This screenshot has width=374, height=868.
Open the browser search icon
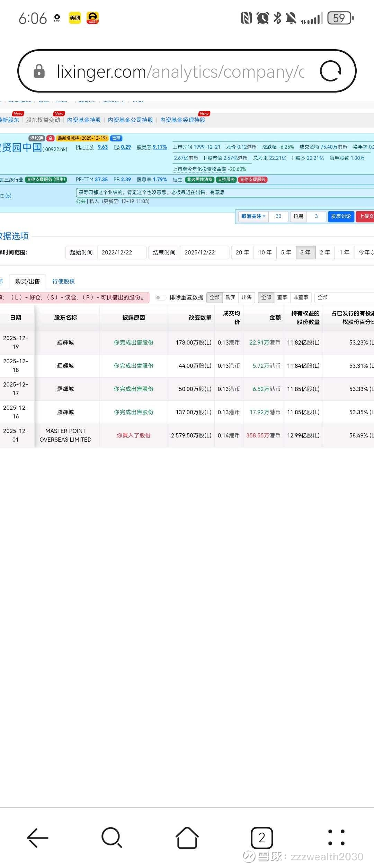tap(112, 838)
